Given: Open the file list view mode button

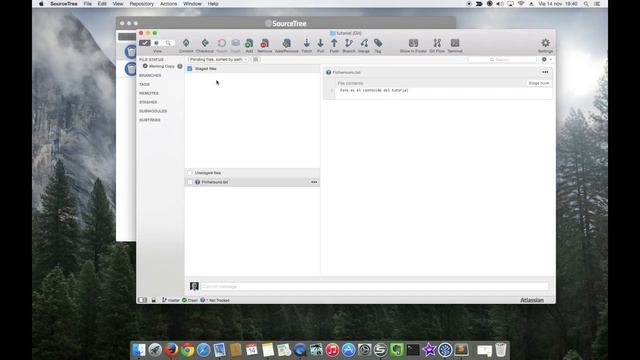Looking at the screenshot, I should click(x=256, y=60).
